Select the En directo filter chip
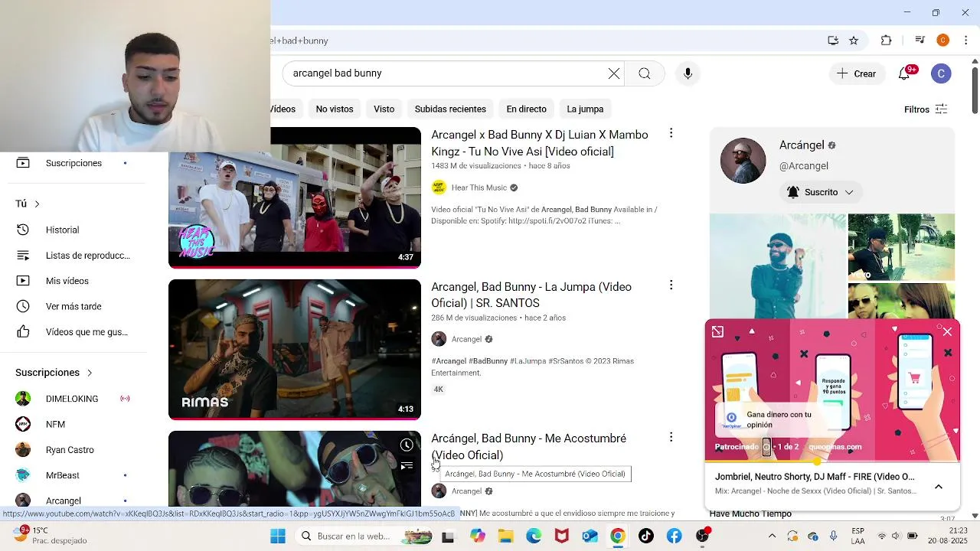The height and width of the screenshot is (551, 980). point(526,109)
